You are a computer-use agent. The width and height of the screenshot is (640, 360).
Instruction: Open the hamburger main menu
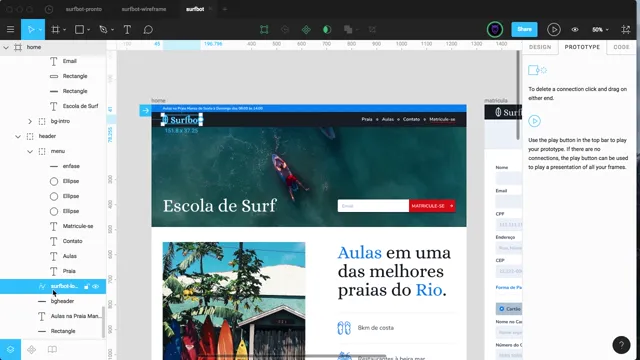coord(11,29)
